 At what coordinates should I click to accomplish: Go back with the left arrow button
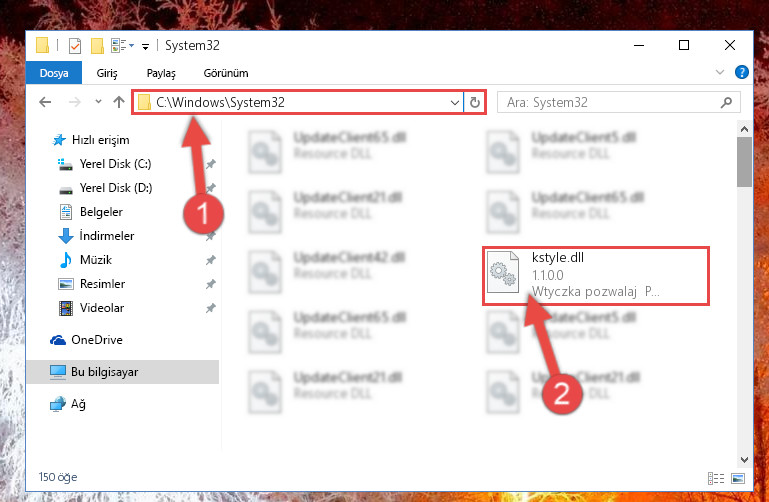tap(45, 102)
